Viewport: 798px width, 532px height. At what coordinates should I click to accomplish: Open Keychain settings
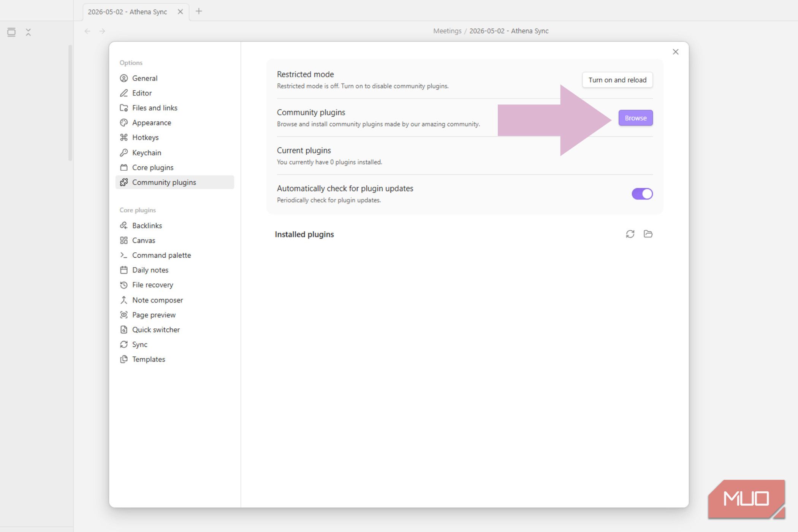click(x=174, y=153)
